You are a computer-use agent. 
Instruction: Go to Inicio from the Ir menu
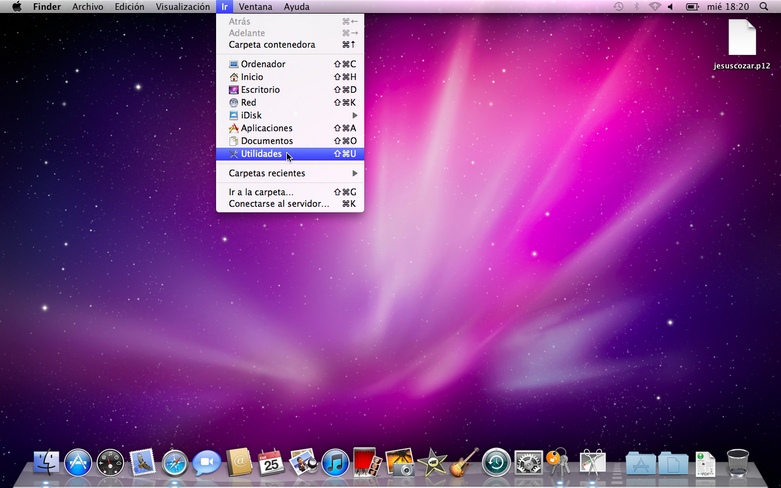(x=290, y=77)
